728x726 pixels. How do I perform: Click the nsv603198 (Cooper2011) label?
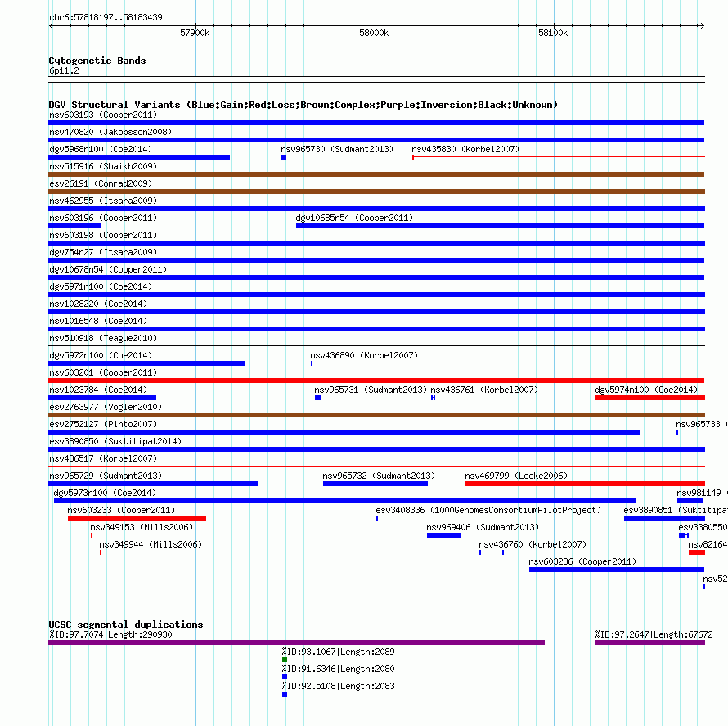pos(103,235)
